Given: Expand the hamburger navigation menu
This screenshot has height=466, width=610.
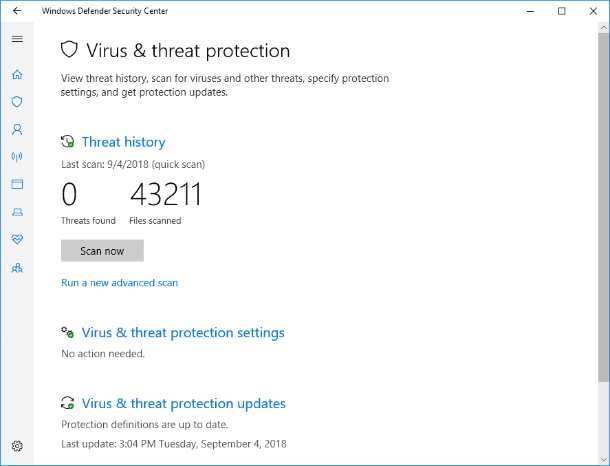Looking at the screenshot, I should point(17,39).
